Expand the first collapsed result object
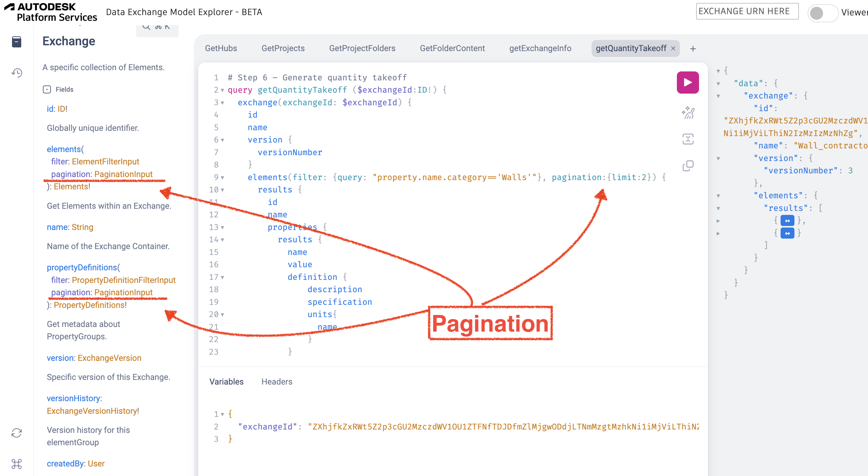This screenshot has height=476, width=868. tap(787, 221)
